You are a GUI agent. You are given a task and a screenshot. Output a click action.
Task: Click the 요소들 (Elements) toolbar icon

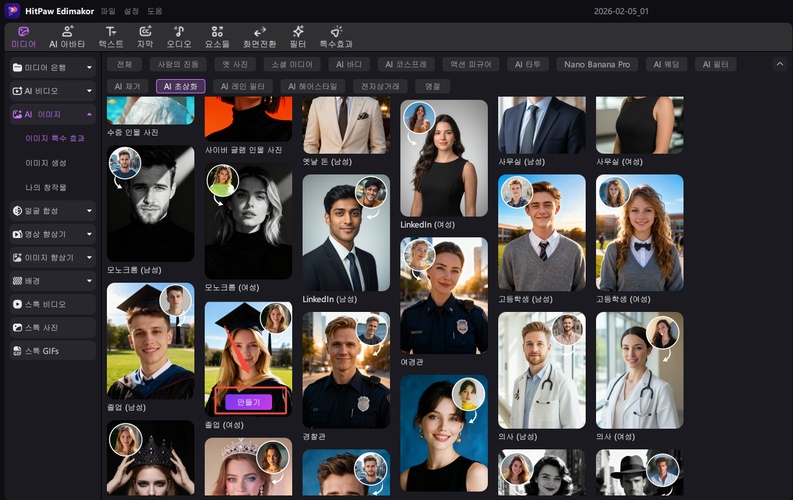click(x=217, y=37)
